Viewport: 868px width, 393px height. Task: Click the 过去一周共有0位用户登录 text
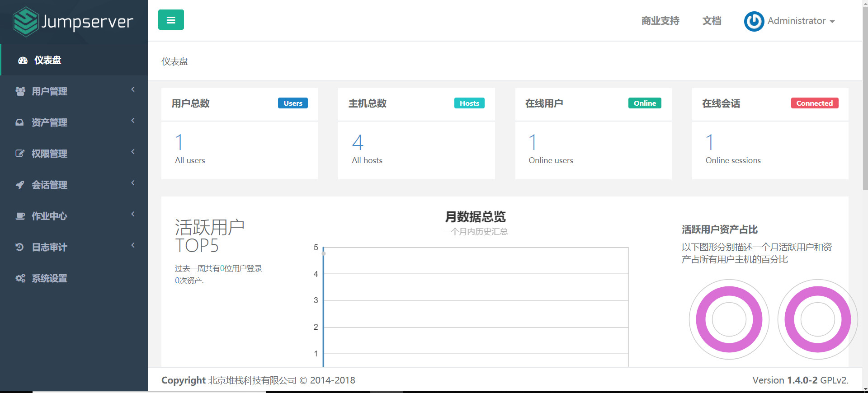click(218, 268)
